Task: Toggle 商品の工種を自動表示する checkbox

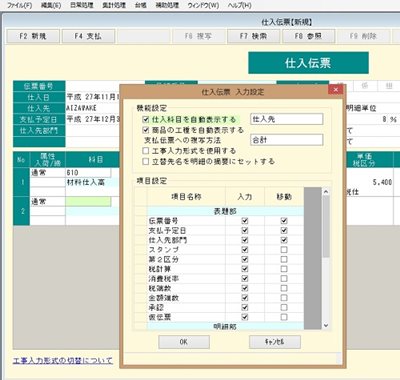Action: 146,130
